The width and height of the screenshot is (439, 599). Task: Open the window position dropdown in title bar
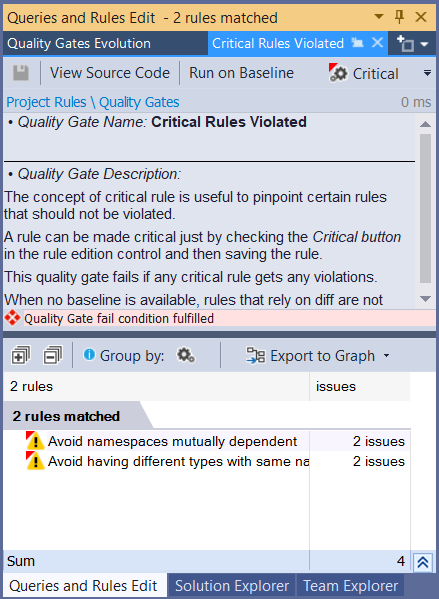coord(379,17)
